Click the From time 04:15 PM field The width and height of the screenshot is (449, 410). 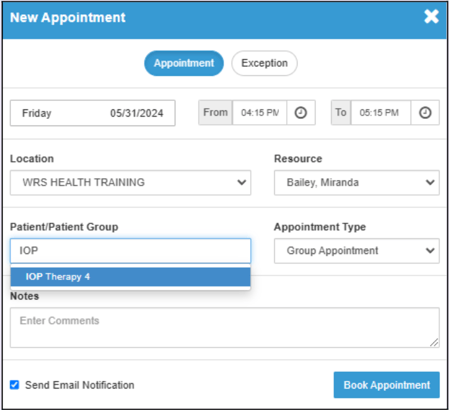(x=260, y=113)
